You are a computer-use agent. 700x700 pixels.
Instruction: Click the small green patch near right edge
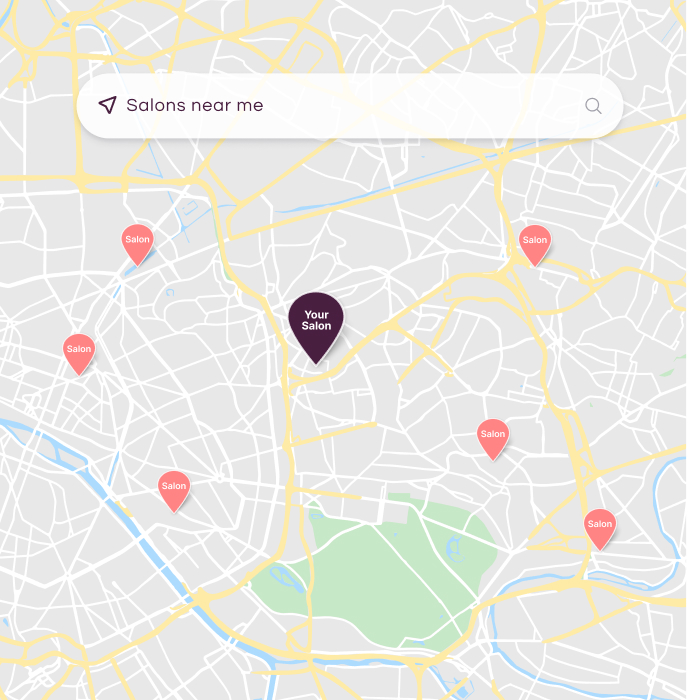[667, 372]
